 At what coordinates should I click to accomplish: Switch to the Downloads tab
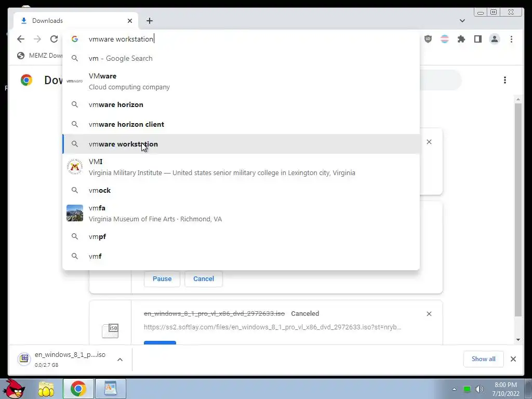point(76,21)
